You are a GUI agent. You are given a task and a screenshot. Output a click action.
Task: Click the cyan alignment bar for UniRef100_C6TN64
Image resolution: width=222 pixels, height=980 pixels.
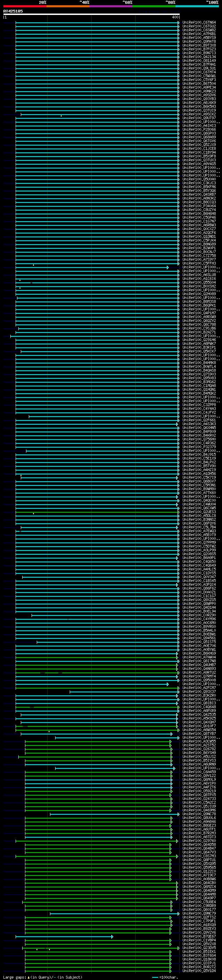[x=97, y=23]
